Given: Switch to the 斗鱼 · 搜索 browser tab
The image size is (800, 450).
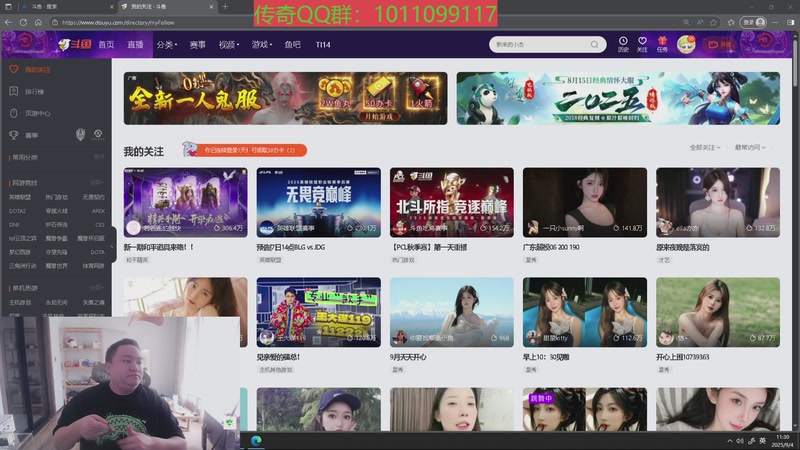Looking at the screenshot, I should coord(66,7).
